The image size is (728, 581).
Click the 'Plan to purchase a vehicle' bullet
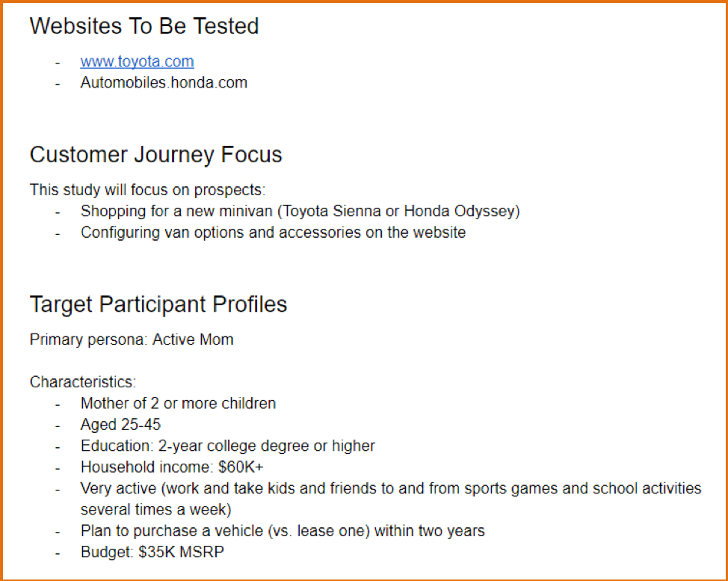[x=283, y=531]
